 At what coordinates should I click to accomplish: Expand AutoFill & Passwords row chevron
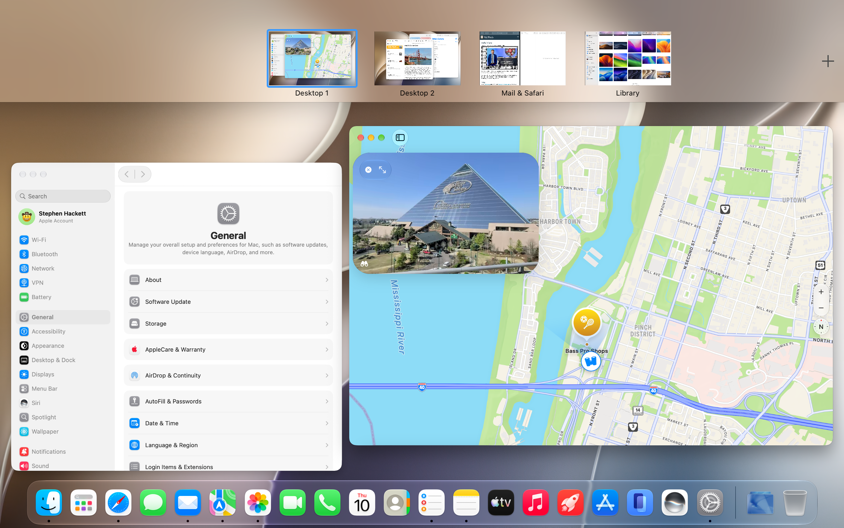tap(327, 401)
